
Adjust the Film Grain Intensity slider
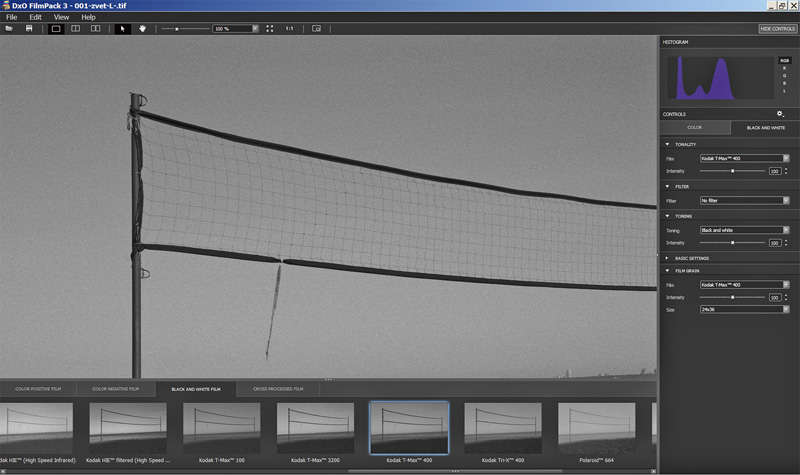click(733, 297)
